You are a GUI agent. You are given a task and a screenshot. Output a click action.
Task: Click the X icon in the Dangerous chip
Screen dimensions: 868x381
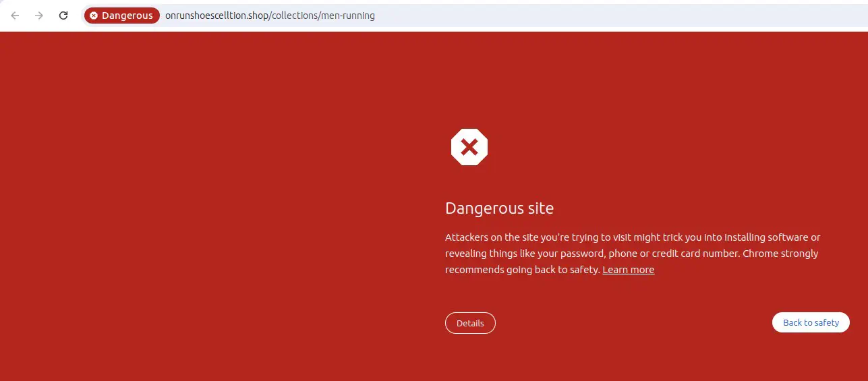pos(94,16)
